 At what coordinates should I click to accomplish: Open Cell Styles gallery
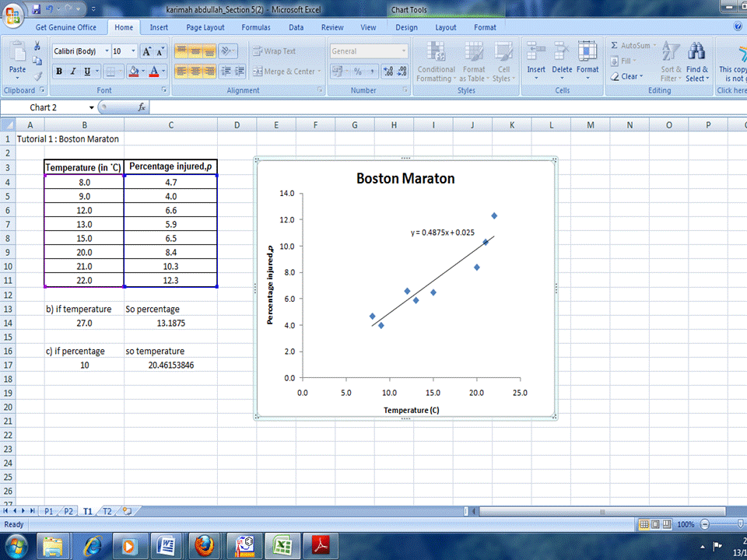click(503, 62)
